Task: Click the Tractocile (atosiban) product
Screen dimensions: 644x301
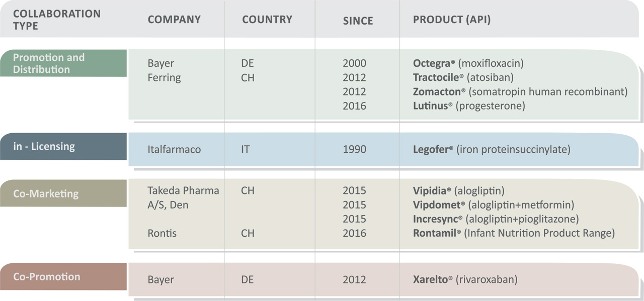Action: [463, 77]
